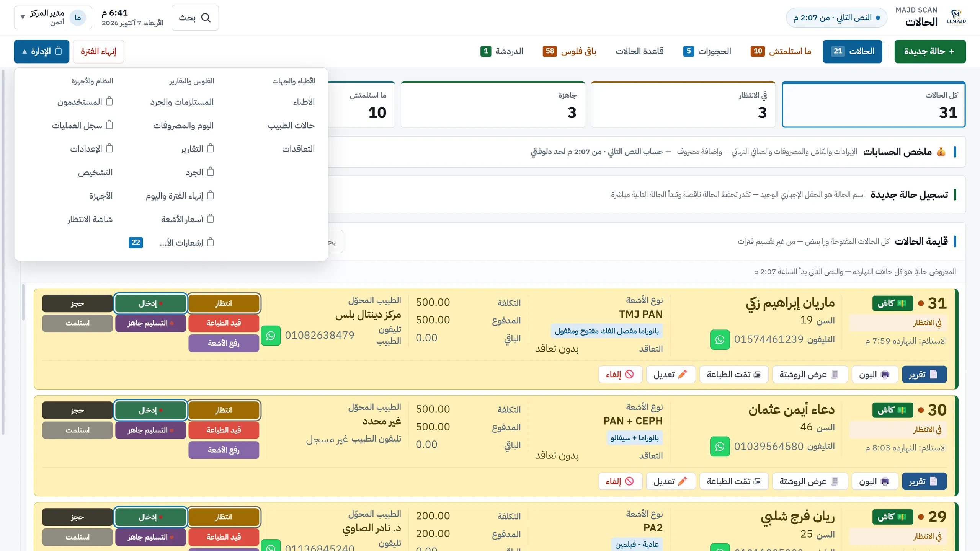
Task: Click the cash icon on case 31 كاش badge
Action: pyautogui.click(x=902, y=303)
